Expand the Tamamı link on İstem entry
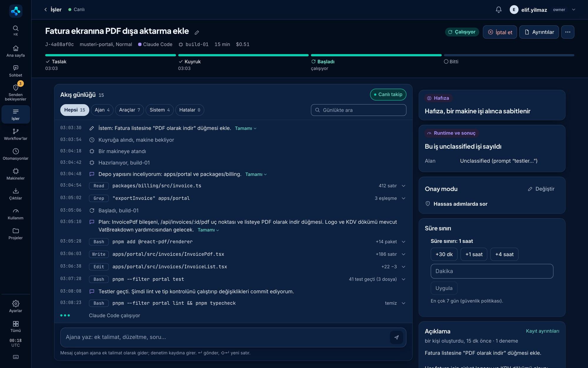The height and width of the screenshot is (368, 588). (245, 128)
